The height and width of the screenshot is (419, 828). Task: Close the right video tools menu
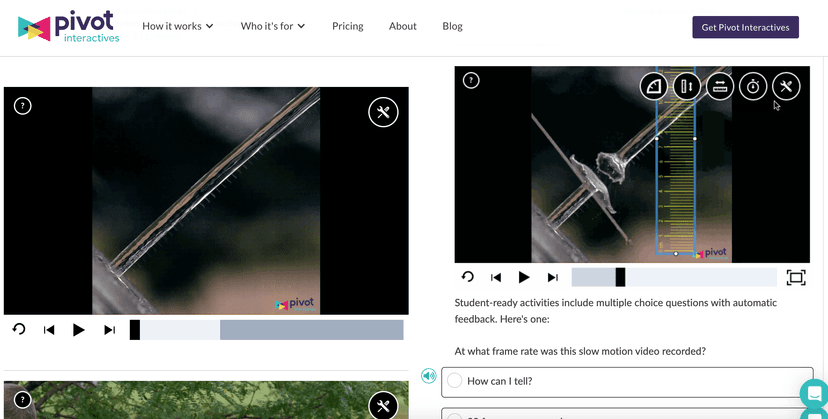(x=786, y=87)
